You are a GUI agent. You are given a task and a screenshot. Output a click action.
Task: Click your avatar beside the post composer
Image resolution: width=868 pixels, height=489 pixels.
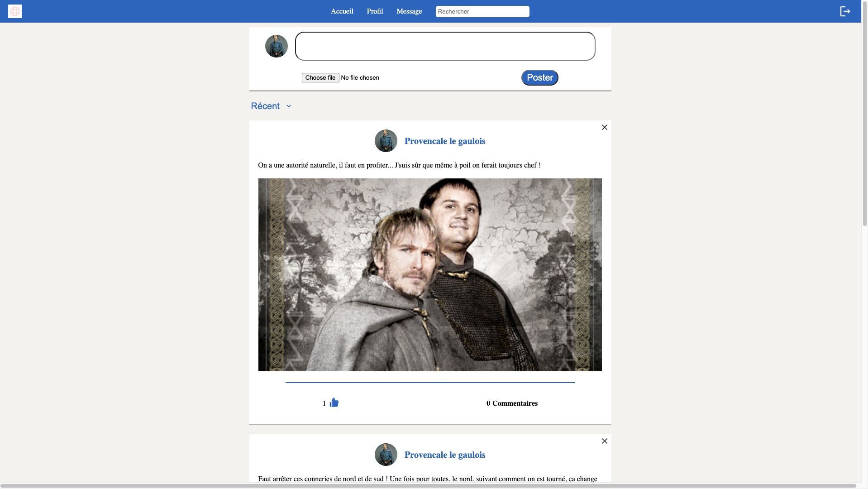[277, 46]
